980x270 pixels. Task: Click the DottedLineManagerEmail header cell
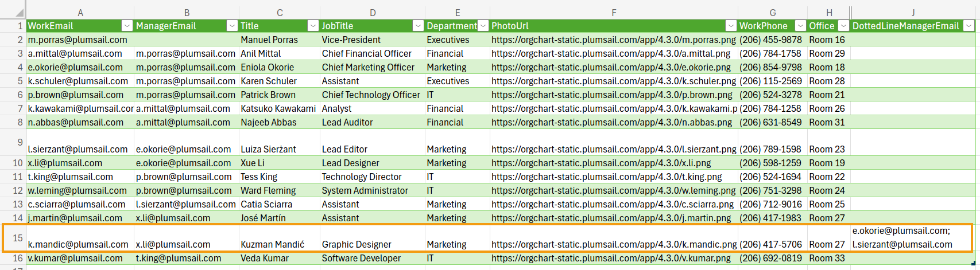pyautogui.click(x=913, y=26)
